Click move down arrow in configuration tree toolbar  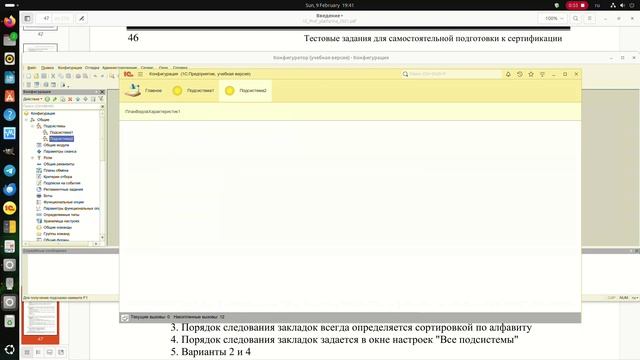[85, 99]
